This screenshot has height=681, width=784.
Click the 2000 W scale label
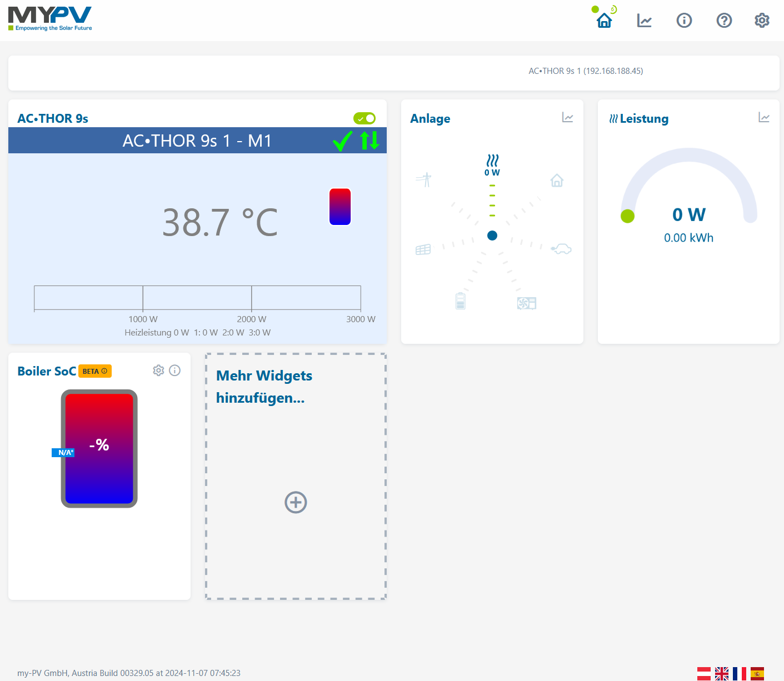click(x=252, y=319)
